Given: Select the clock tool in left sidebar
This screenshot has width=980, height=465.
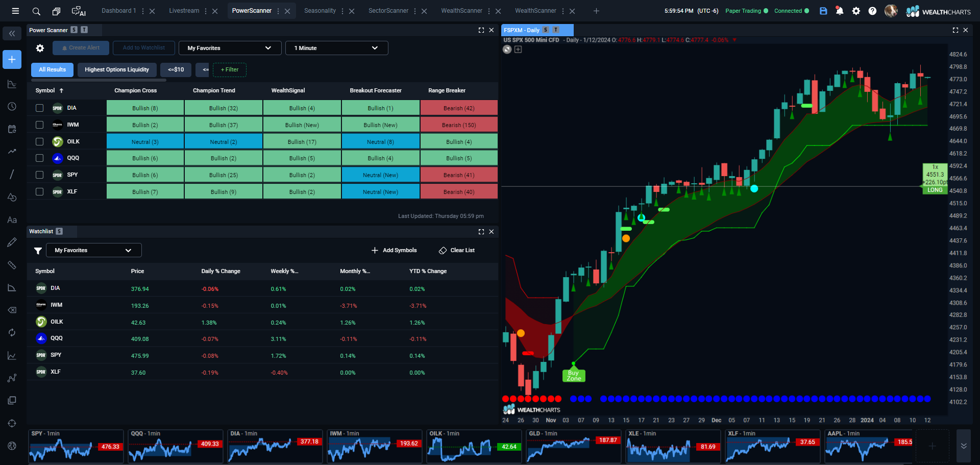Looking at the screenshot, I should tap(12, 107).
